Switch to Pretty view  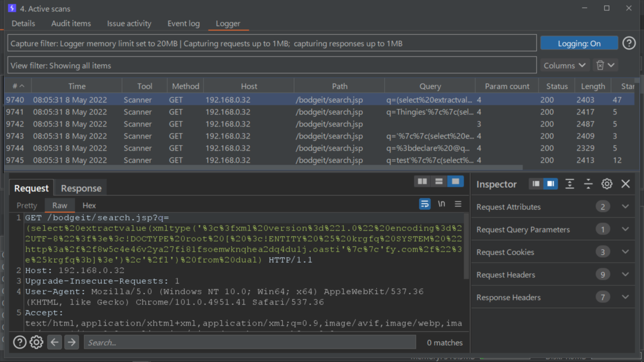point(27,205)
